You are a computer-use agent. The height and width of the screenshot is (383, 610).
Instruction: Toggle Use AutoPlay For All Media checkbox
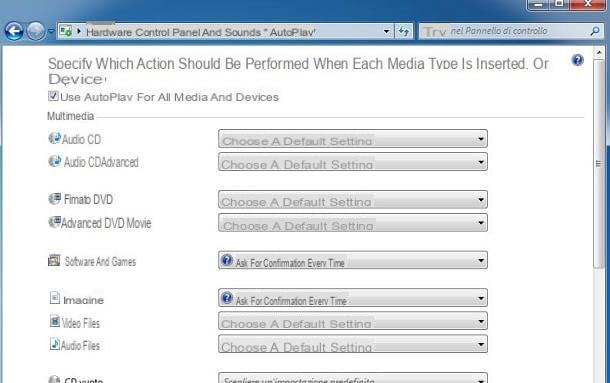click(53, 96)
